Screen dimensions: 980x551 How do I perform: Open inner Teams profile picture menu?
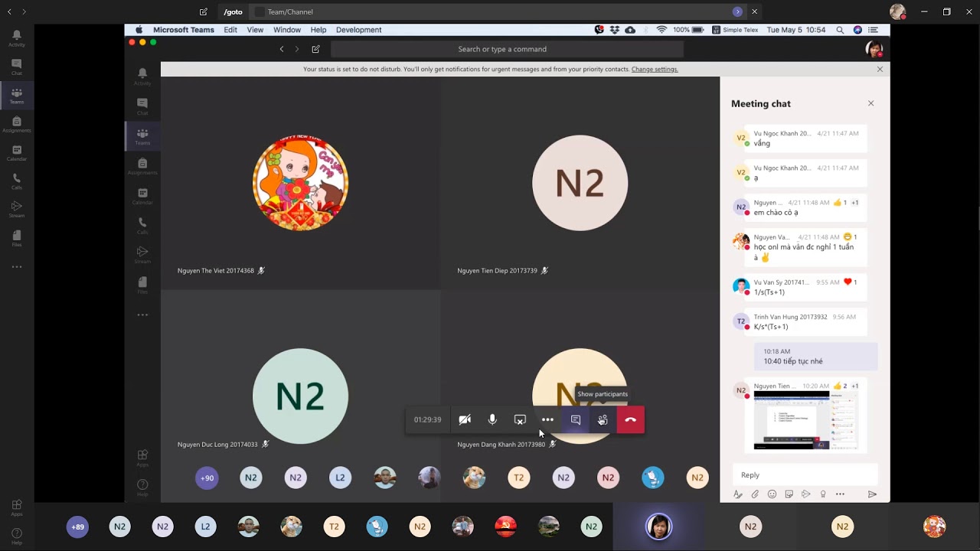click(x=874, y=49)
